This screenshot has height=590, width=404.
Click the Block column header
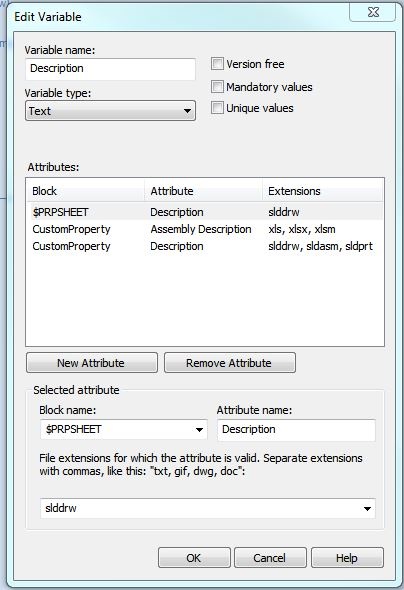click(85, 191)
